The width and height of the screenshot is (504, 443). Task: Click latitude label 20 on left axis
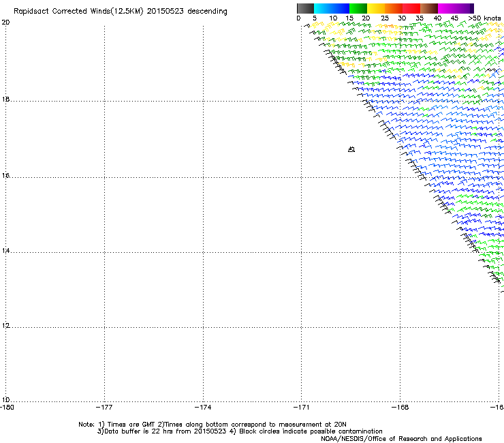(x=5, y=22)
